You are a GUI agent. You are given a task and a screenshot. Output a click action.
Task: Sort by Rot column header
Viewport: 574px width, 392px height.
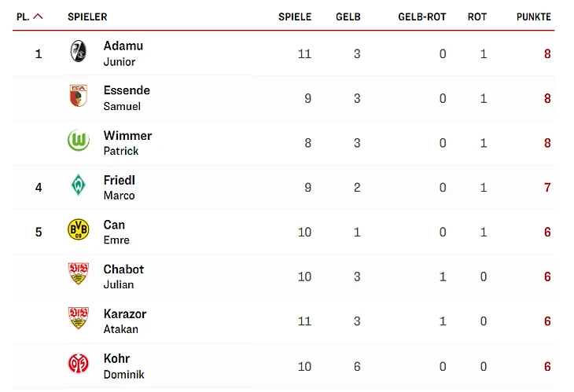tap(477, 16)
